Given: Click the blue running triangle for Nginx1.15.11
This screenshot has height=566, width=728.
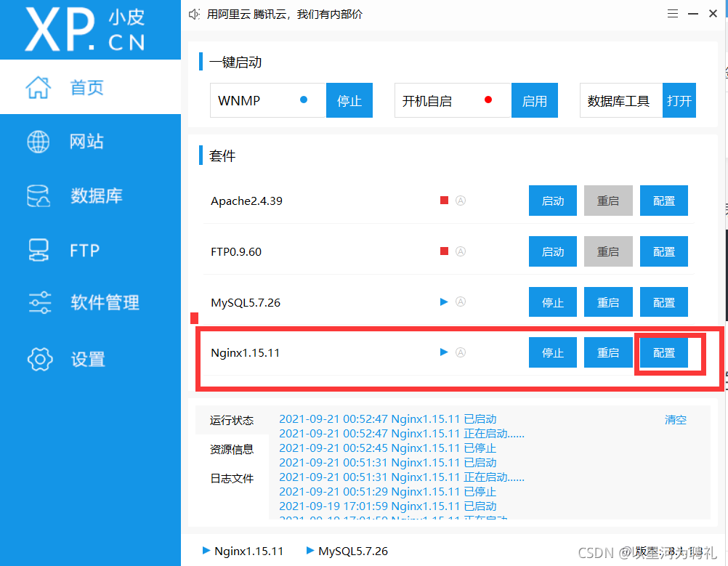Looking at the screenshot, I should click(444, 352).
